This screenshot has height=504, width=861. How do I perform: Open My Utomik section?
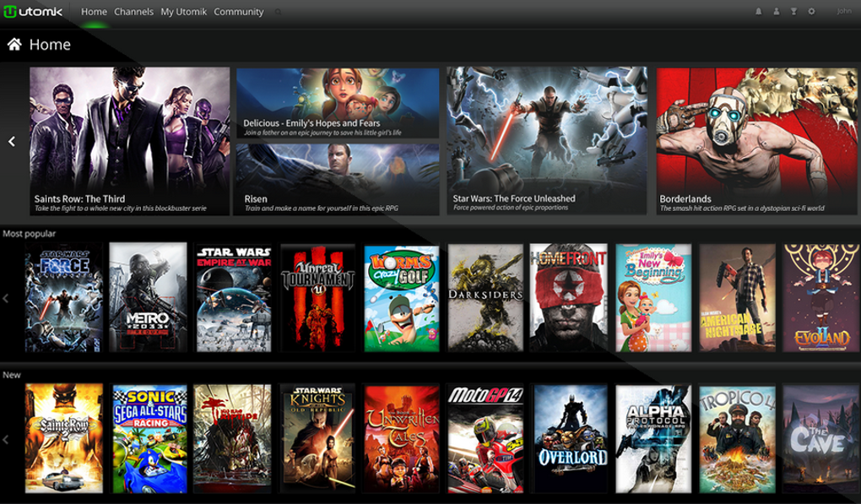(183, 12)
